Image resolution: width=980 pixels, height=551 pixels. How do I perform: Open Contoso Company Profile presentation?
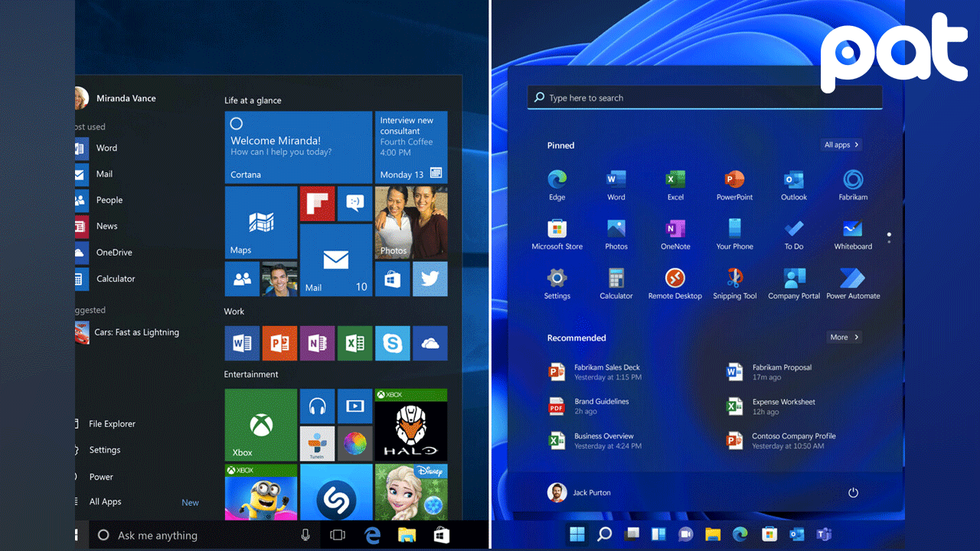pos(781,441)
